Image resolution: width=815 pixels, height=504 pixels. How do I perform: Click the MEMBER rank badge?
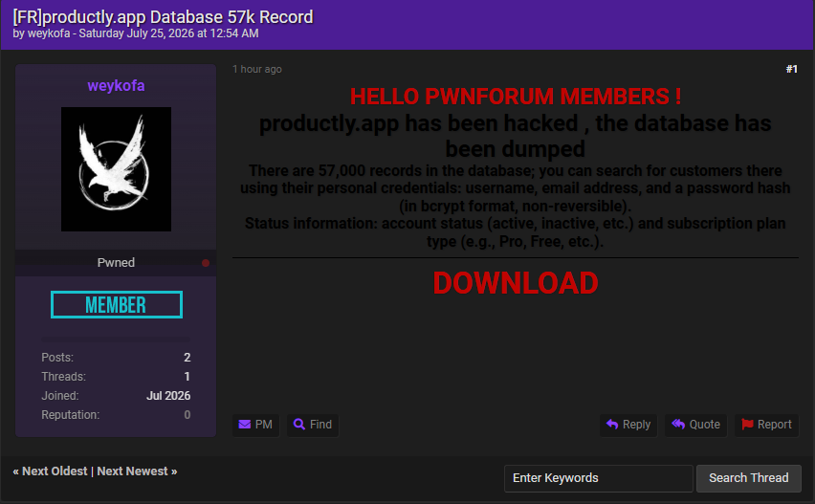(117, 304)
